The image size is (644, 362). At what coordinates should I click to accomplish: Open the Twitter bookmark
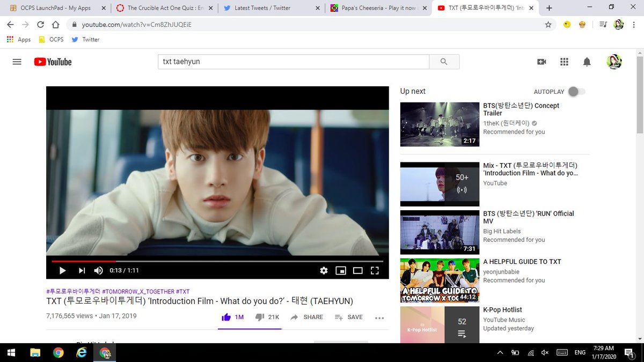pyautogui.click(x=85, y=40)
